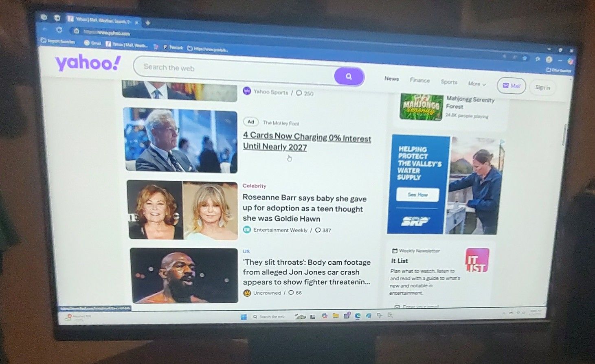This screenshot has width=595, height=364.
Task: Open Yahoo Mail with the Mail button
Action: [x=512, y=86]
